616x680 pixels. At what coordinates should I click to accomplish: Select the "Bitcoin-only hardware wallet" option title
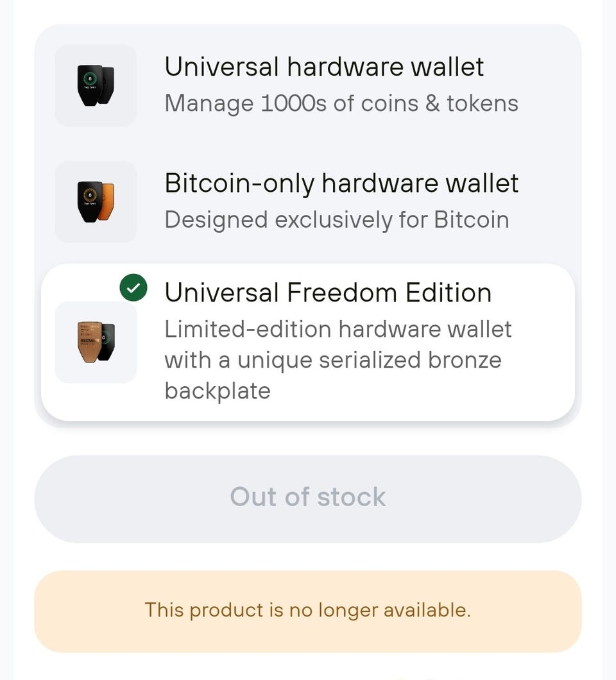pyautogui.click(x=341, y=183)
